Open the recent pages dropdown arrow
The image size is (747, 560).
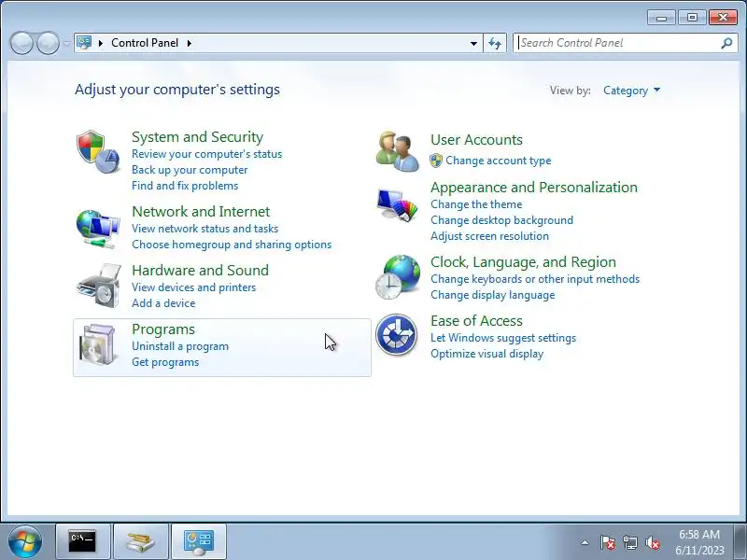(x=66, y=43)
